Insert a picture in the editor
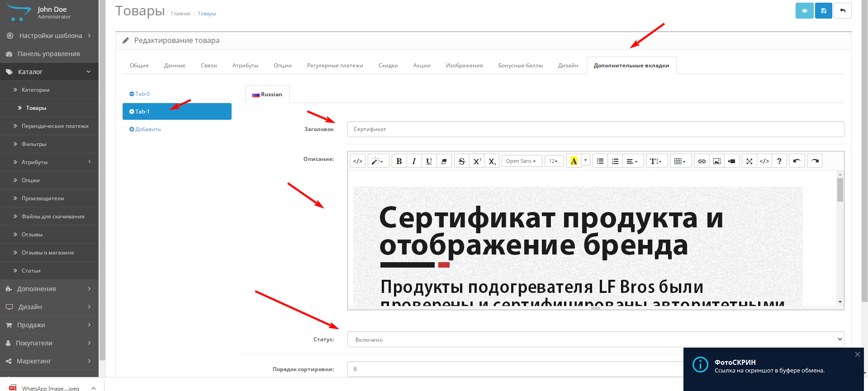This screenshot has width=868, height=391. 717,161
